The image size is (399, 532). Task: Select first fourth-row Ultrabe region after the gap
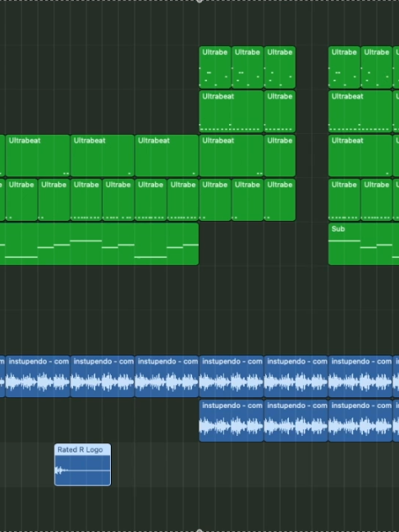[x=344, y=199]
